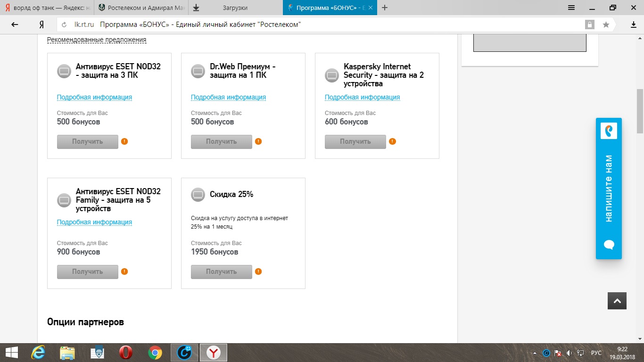Open the Windows Start menu

click(11, 353)
